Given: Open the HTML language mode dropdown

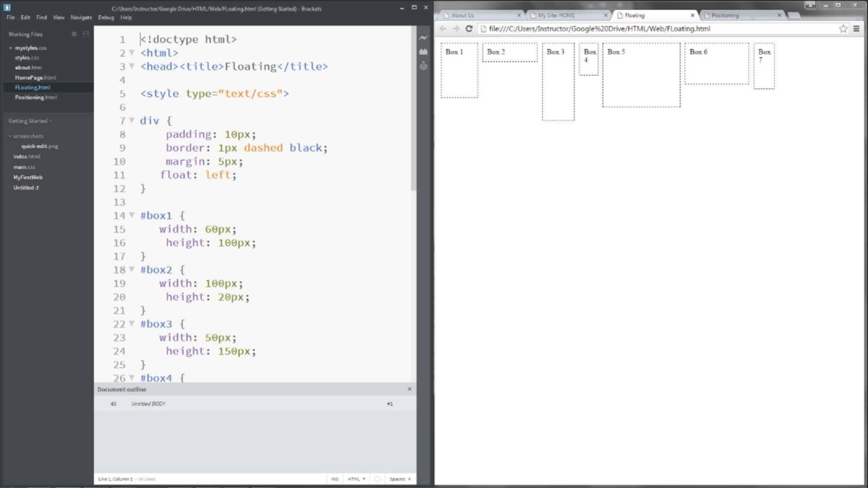Looking at the screenshot, I should coord(357,479).
